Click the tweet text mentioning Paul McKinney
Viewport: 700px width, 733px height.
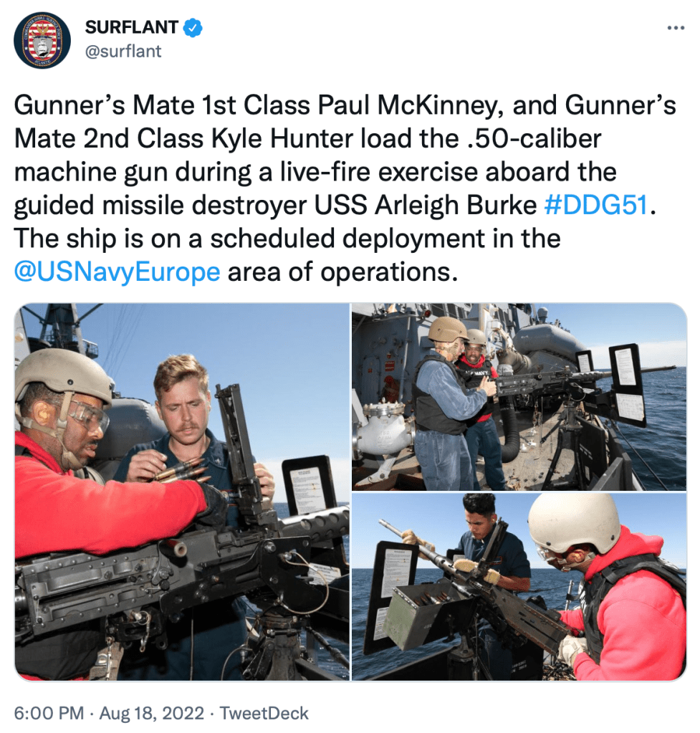(x=345, y=188)
